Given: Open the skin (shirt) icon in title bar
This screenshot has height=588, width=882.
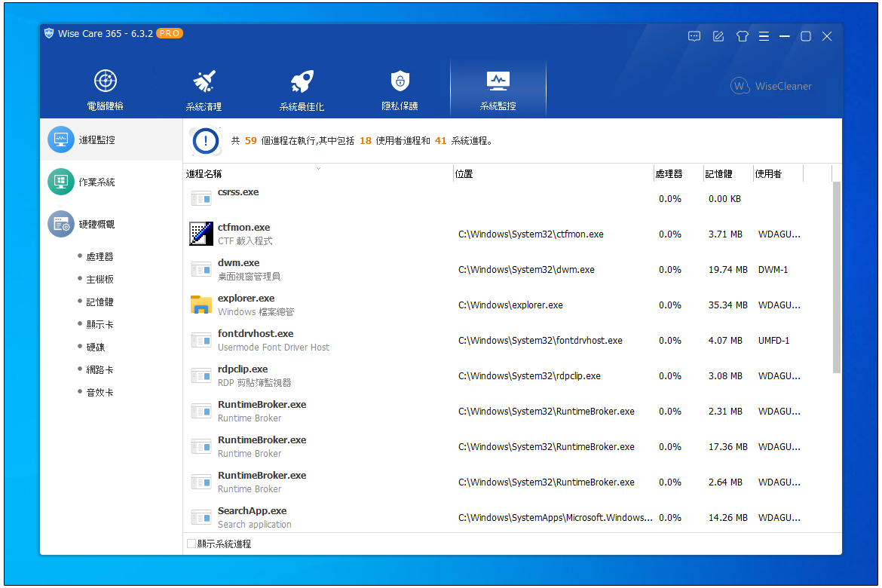Looking at the screenshot, I should 743,36.
